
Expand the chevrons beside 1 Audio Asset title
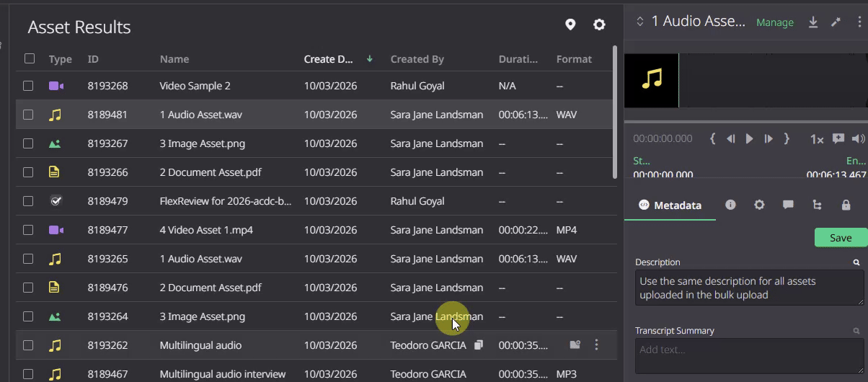[x=639, y=22]
